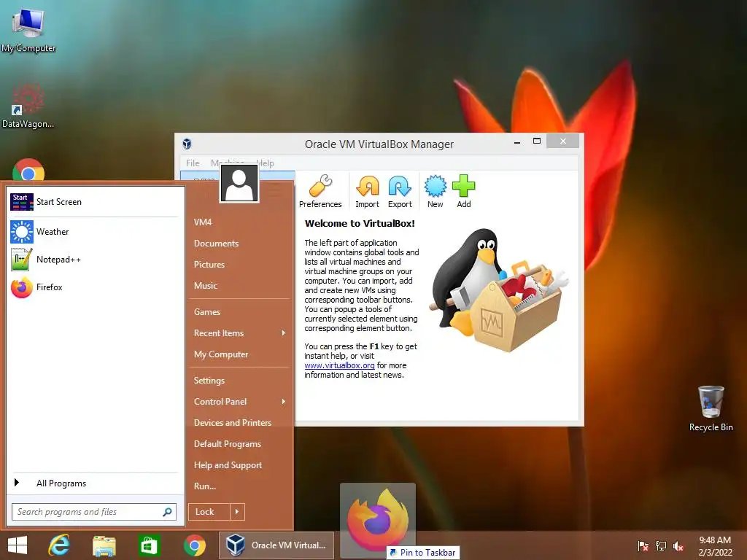Expand Control Panel submenu arrow
The height and width of the screenshot is (560, 747).
(x=284, y=402)
